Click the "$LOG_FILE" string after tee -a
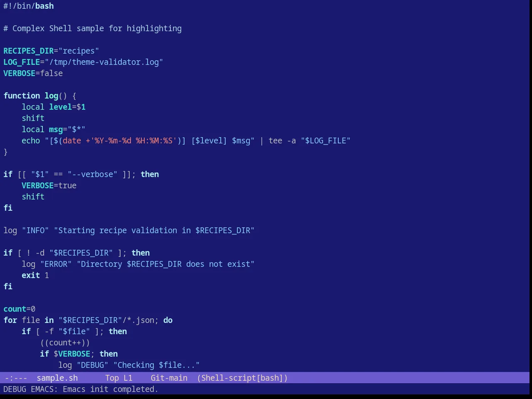Image resolution: width=532 pixels, height=399 pixels. point(326,140)
